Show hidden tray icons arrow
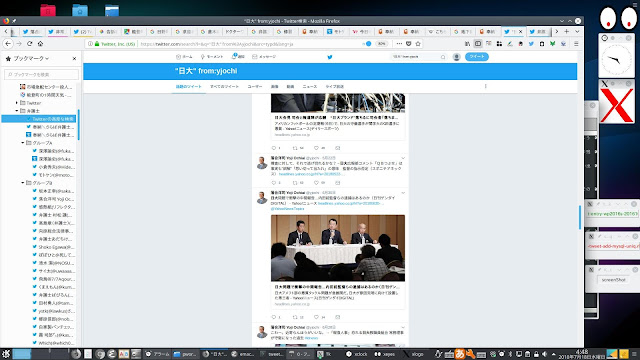640x360 pixels. 553,354
